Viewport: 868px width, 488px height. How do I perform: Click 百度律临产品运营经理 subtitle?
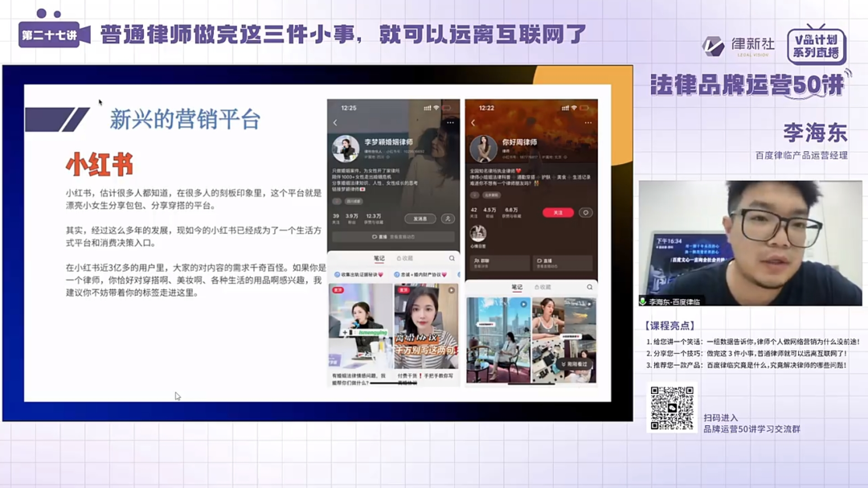(x=801, y=156)
